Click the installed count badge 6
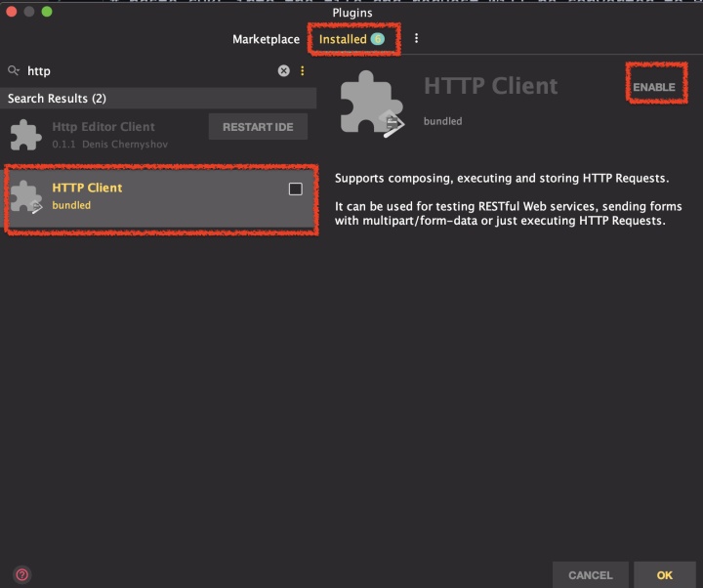This screenshot has height=588, width=703. tap(378, 39)
